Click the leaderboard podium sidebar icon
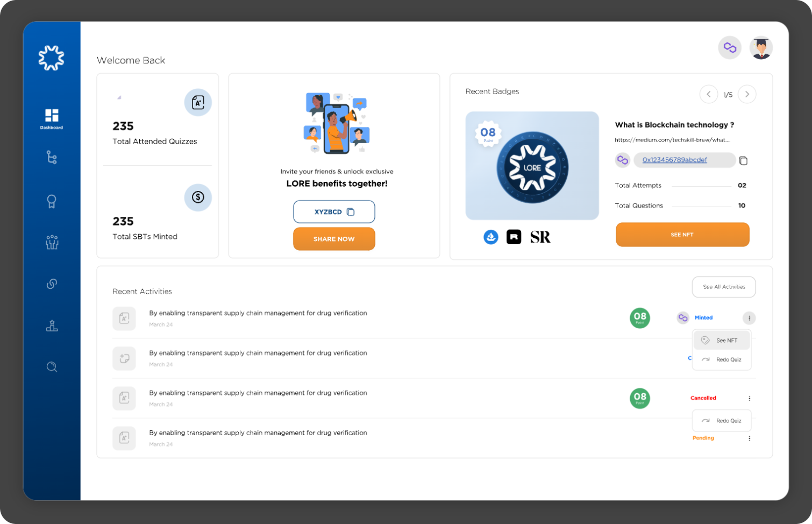The image size is (812, 524). pyautogui.click(x=52, y=325)
